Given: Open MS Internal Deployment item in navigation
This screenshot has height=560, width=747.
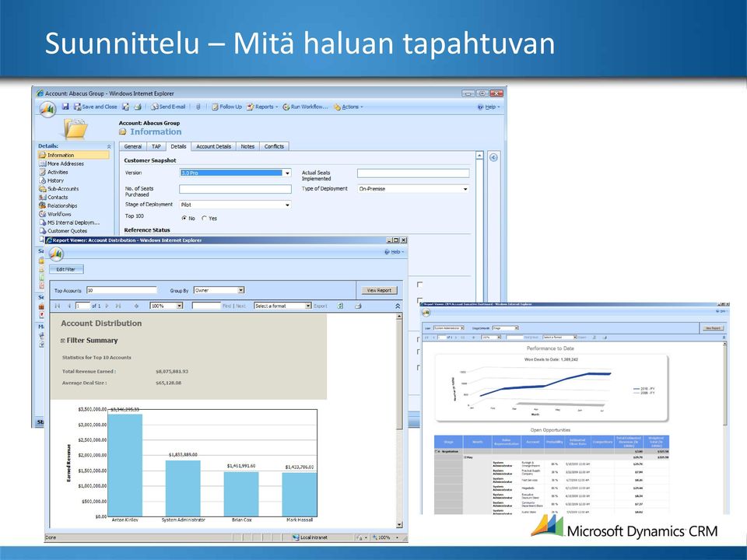Looking at the screenshot, I should 69,222.
